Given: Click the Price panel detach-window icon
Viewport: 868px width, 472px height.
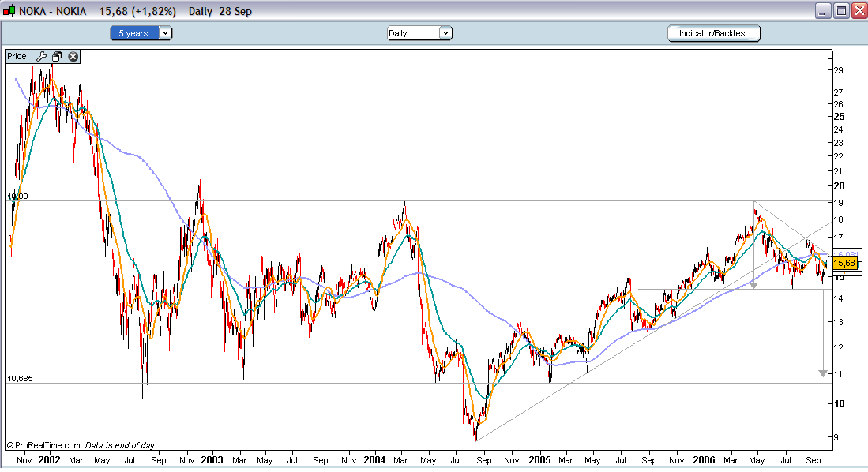Looking at the screenshot, I should (x=57, y=57).
